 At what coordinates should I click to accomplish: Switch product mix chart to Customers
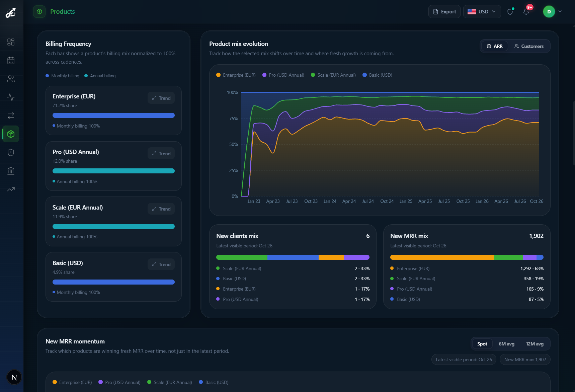click(x=529, y=46)
